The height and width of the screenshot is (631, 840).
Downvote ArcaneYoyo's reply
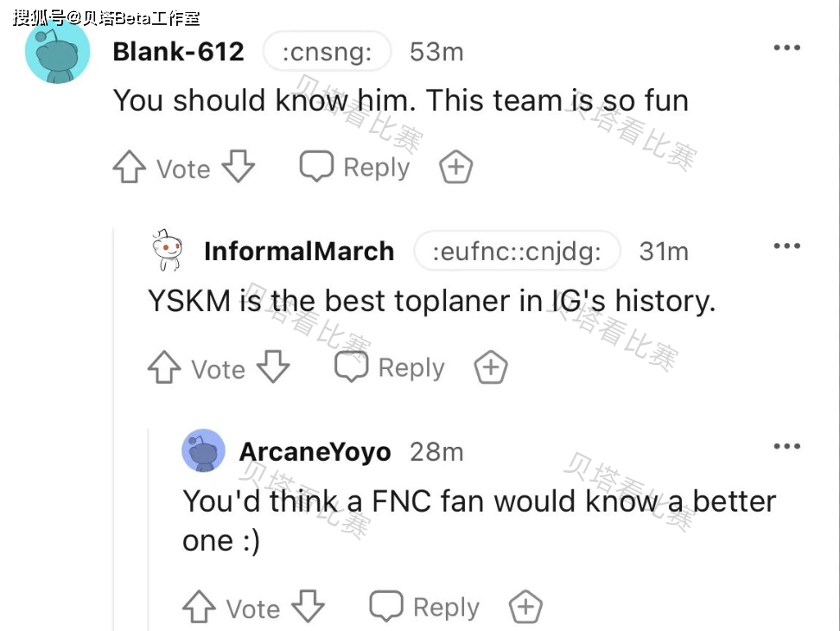309,607
